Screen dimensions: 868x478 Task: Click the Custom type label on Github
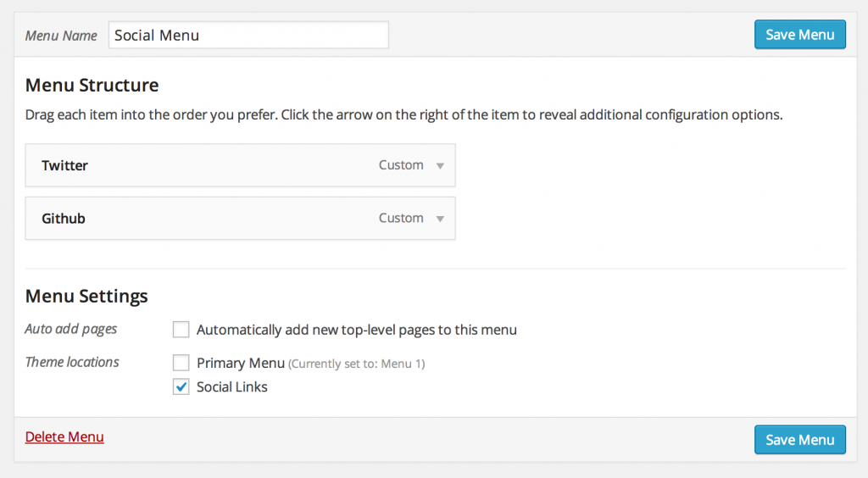click(401, 218)
